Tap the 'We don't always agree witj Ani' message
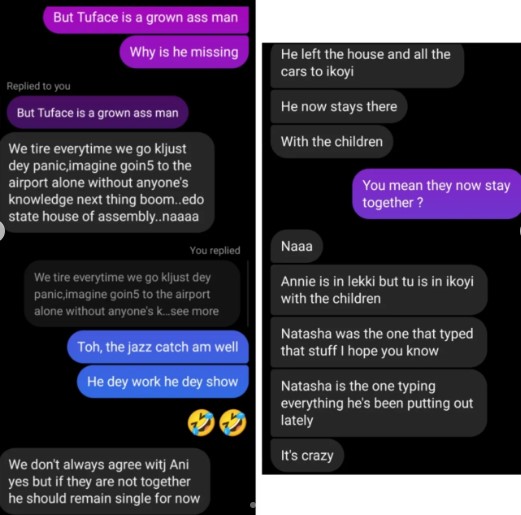This screenshot has height=515, width=521. coord(105,481)
